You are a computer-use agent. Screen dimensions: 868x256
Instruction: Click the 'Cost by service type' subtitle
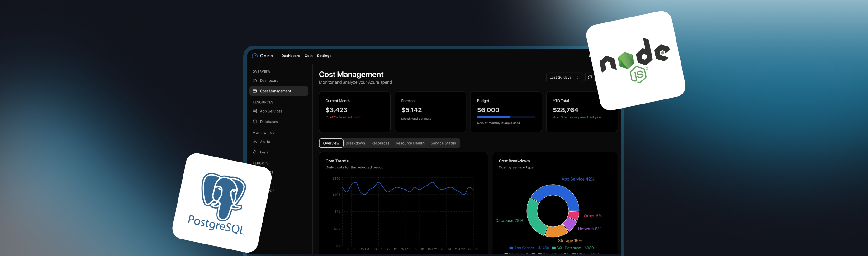tap(516, 167)
